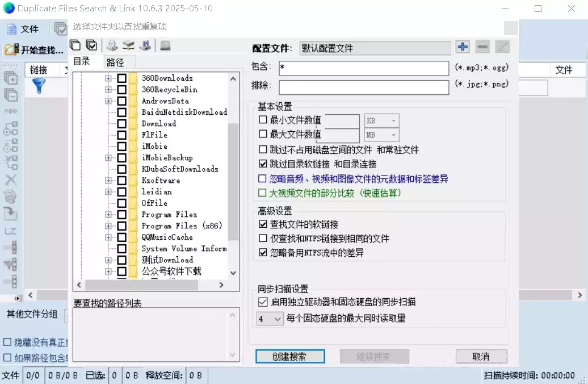Toggle 最小文件数值 checkbox

click(263, 120)
